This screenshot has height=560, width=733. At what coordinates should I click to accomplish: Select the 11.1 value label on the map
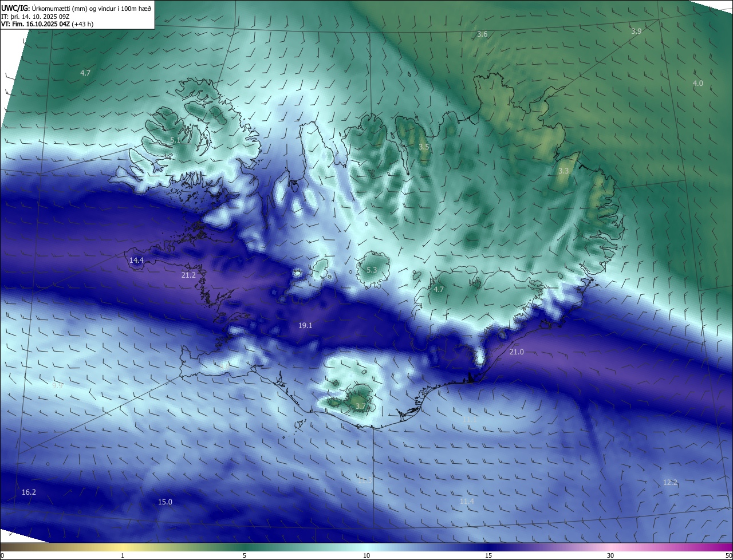tap(470, 420)
